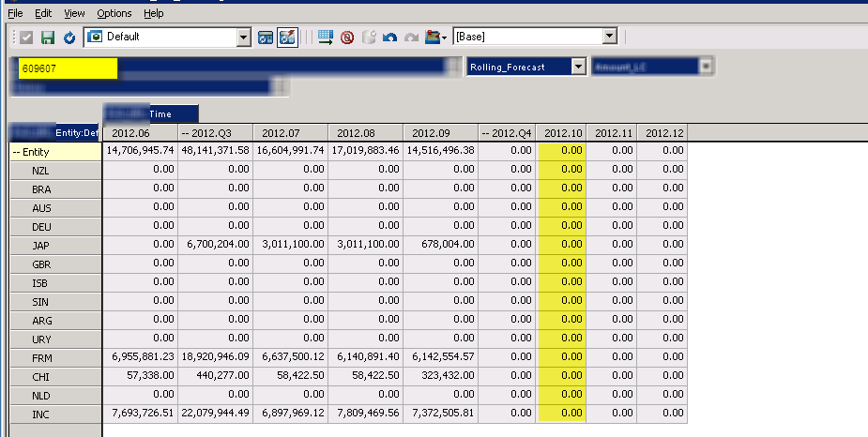
Task: Select the 2012.09 column header
Action: (441, 133)
